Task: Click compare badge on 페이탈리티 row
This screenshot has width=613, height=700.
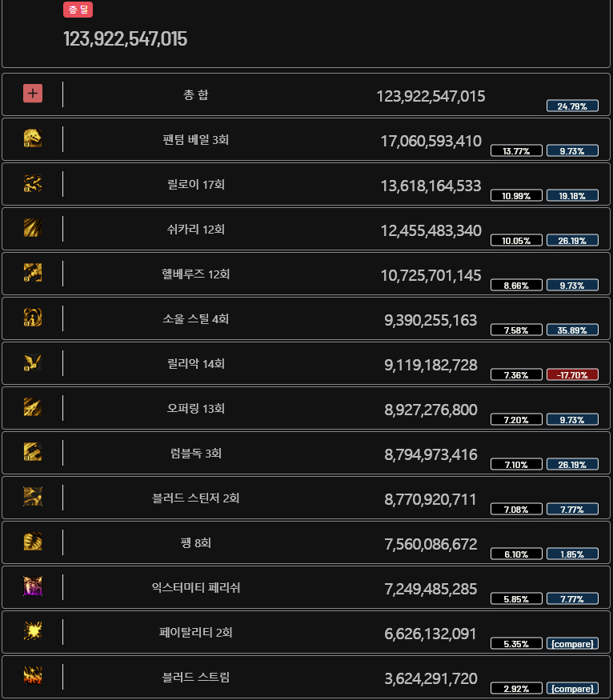Action: (x=572, y=643)
